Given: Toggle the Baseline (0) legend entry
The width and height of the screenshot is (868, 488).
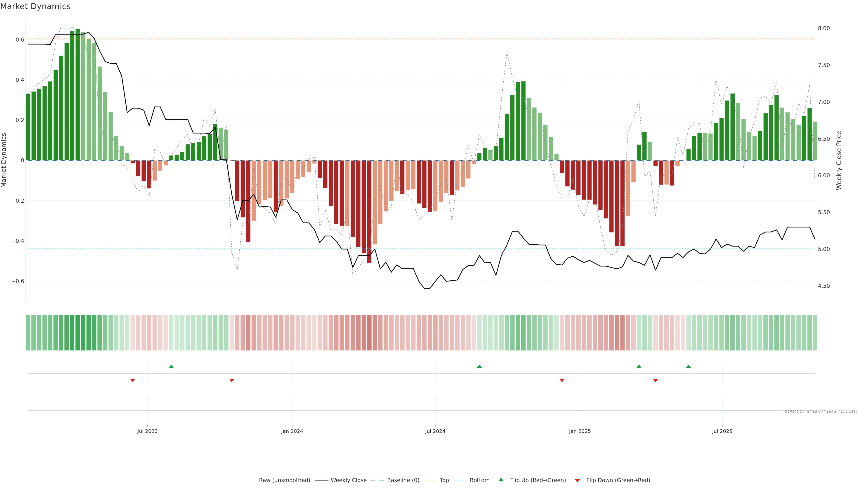Looking at the screenshot, I should [403, 480].
